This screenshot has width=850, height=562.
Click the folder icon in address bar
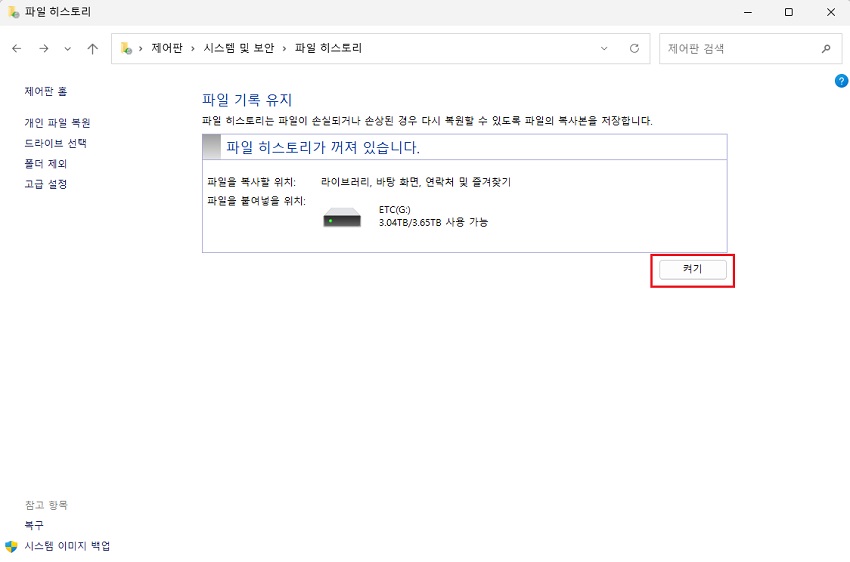pyautogui.click(x=126, y=48)
